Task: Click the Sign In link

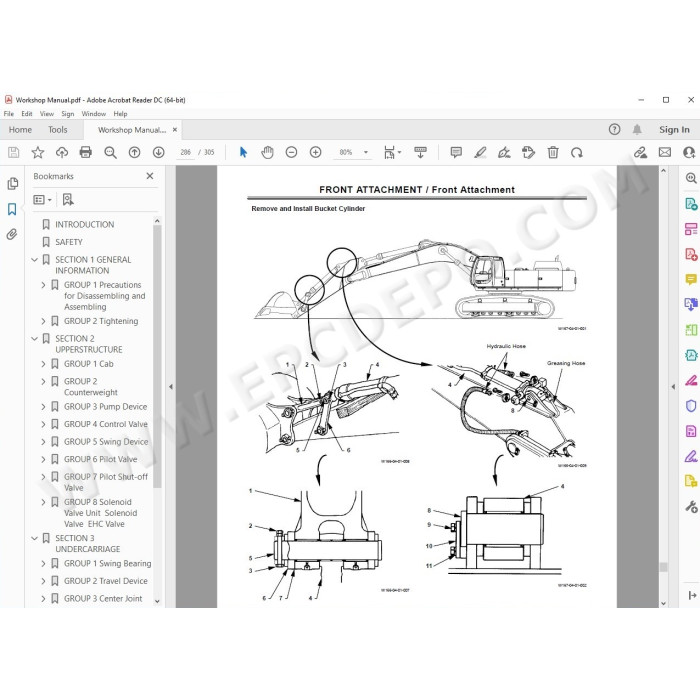Action: [674, 129]
